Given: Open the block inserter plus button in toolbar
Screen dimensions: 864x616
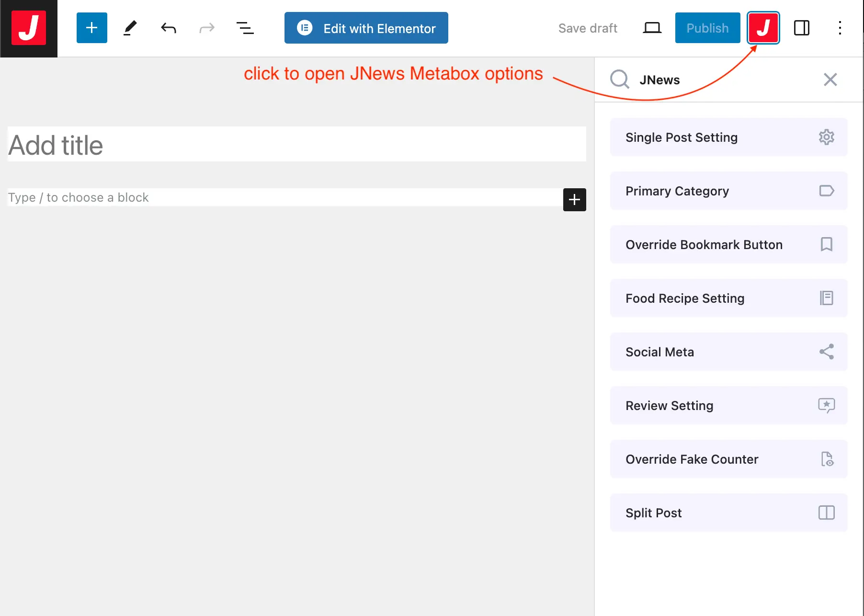Looking at the screenshot, I should pyautogui.click(x=91, y=28).
